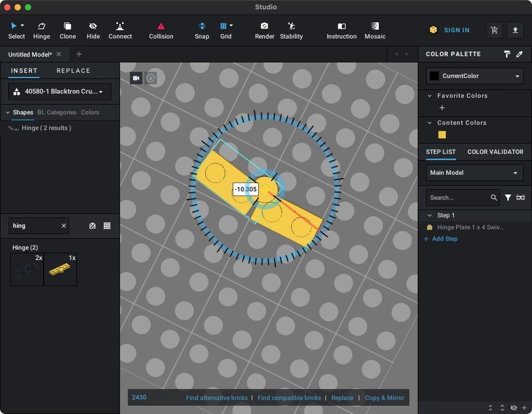The width and height of the screenshot is (532, 414).
Task: Select the yellow Content Colors swatch
Action: (442, 135)
